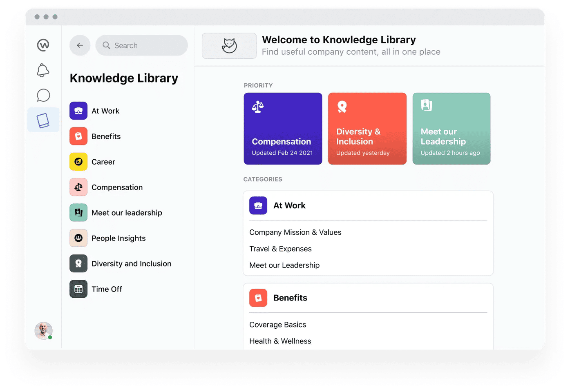
Task: Click the Time Off calendar icon
Action: tap(78, 289)
